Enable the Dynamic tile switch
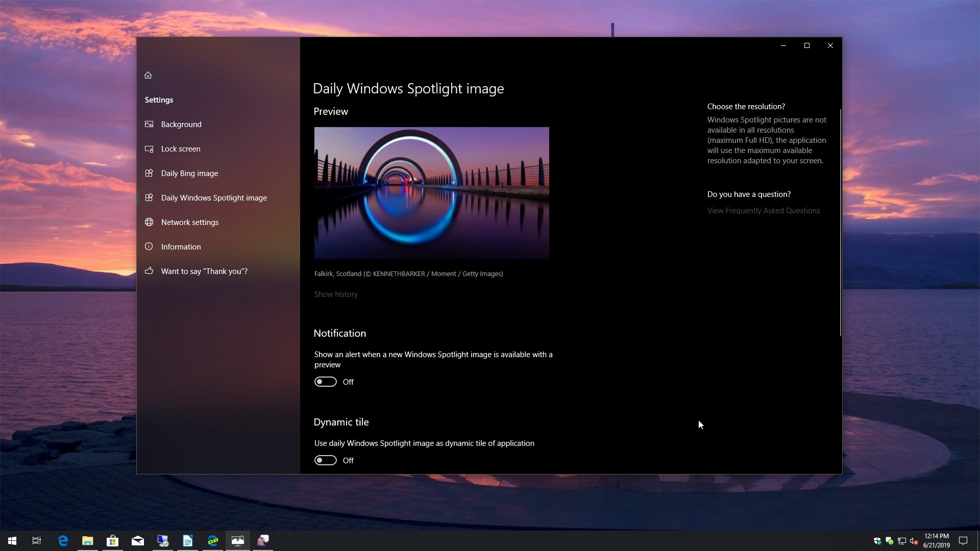The width and height of the screenshot is (980, 551). pos(326,460)
